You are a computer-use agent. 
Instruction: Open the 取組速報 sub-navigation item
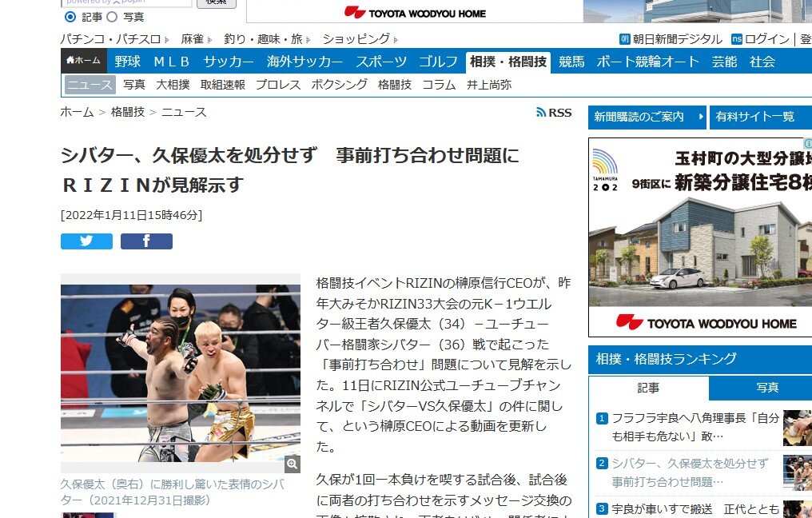tap(223, 85)
